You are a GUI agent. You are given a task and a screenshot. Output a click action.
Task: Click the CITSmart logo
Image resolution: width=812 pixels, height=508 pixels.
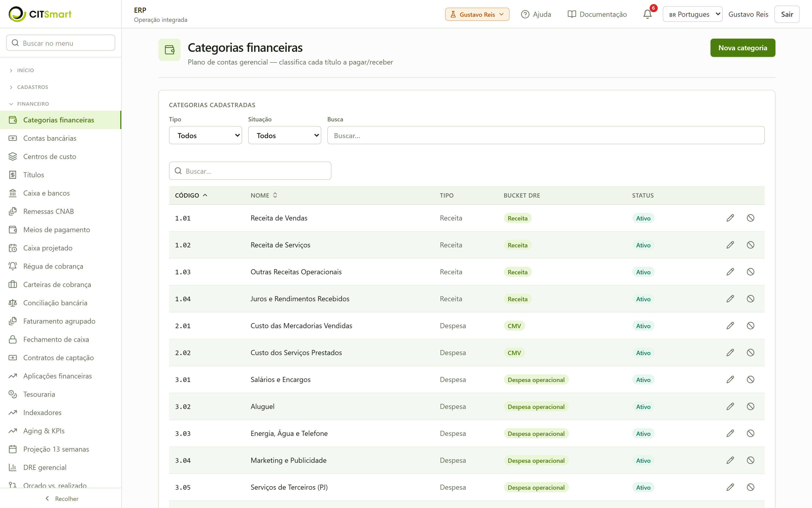coord(40,14)
